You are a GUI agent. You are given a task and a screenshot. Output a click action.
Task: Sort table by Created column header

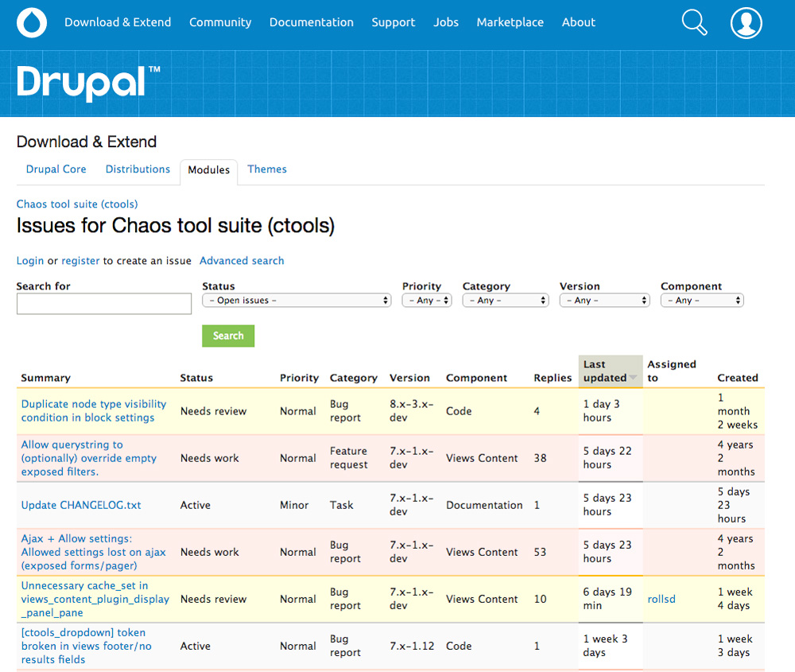tap(738, 378)
